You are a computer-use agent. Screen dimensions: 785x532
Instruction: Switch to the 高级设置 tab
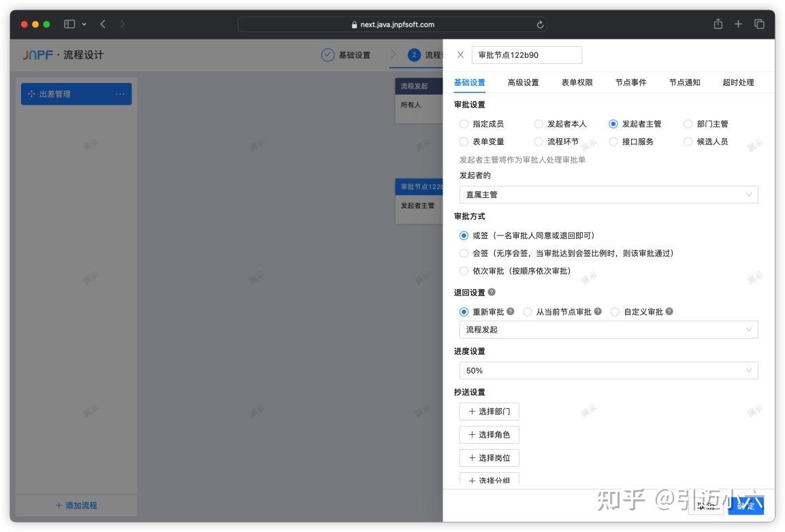524,82
